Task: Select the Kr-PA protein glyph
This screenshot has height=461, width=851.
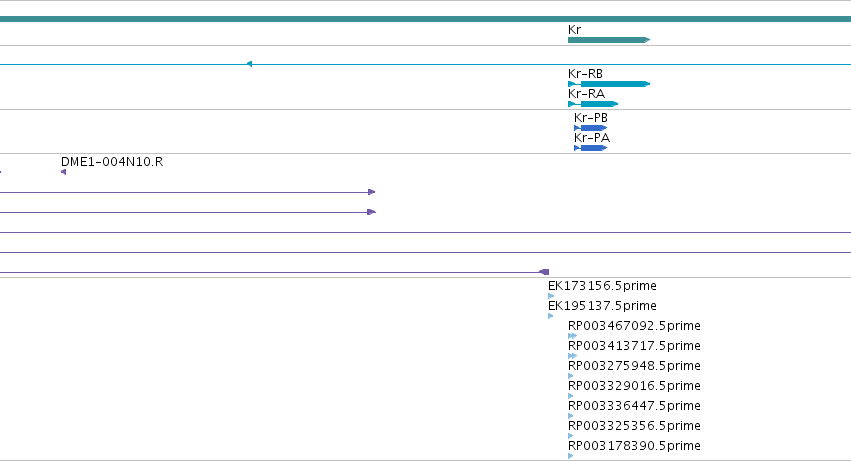Action: coord(590,148)
